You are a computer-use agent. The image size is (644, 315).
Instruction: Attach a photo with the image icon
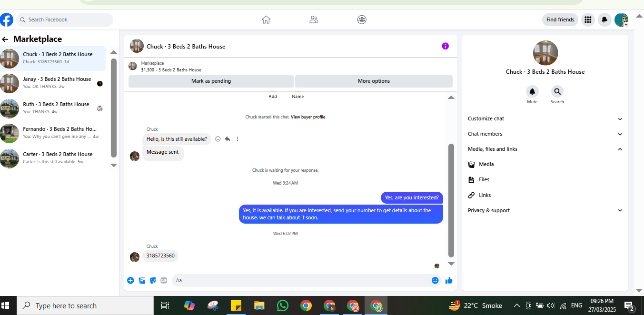(x=142, y=280)
